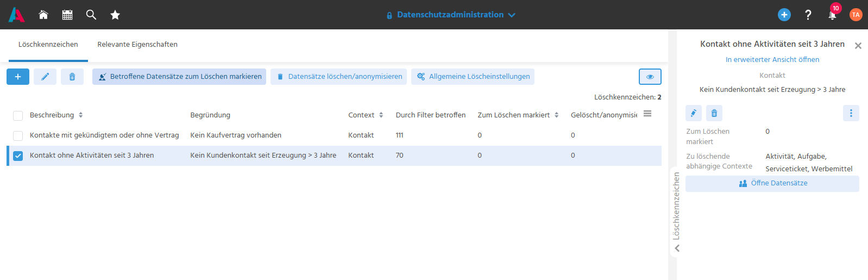
Task: Click the value 111 in table
Action: 399,135
